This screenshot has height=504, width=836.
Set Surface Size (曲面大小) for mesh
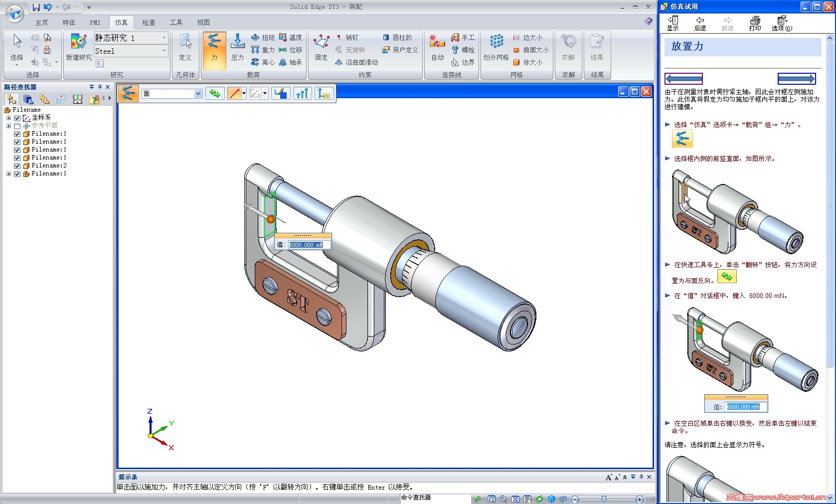(x=531, y=50)
